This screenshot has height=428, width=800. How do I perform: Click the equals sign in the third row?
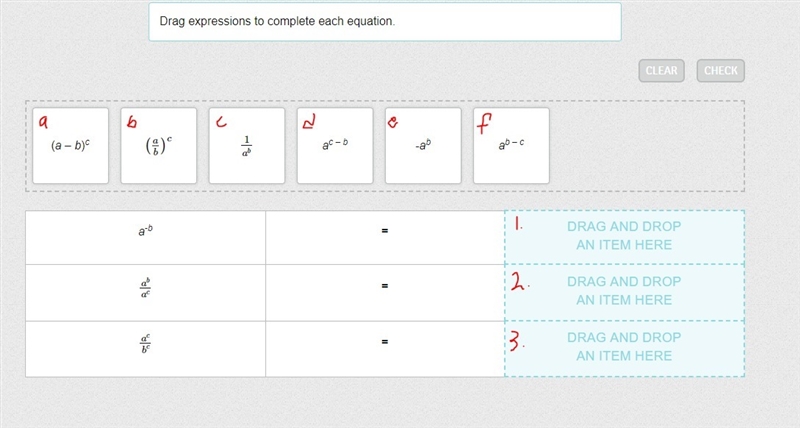coord(385,341)
